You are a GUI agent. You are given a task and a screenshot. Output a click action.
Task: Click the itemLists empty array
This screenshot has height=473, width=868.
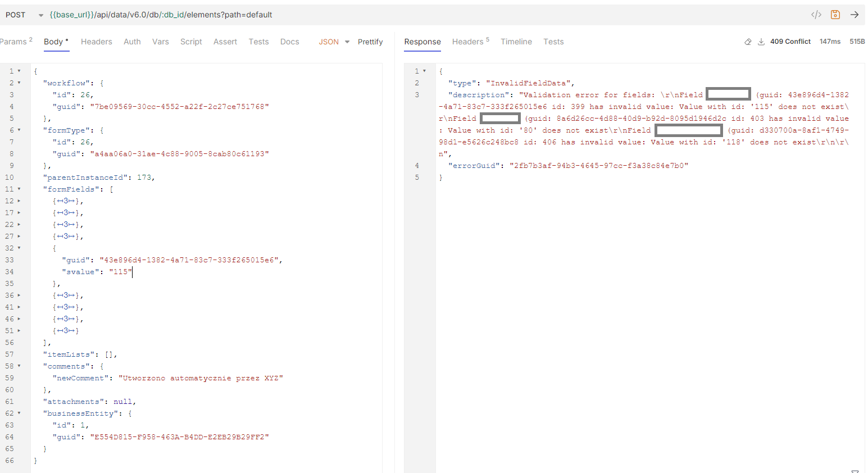pos(109,354)
